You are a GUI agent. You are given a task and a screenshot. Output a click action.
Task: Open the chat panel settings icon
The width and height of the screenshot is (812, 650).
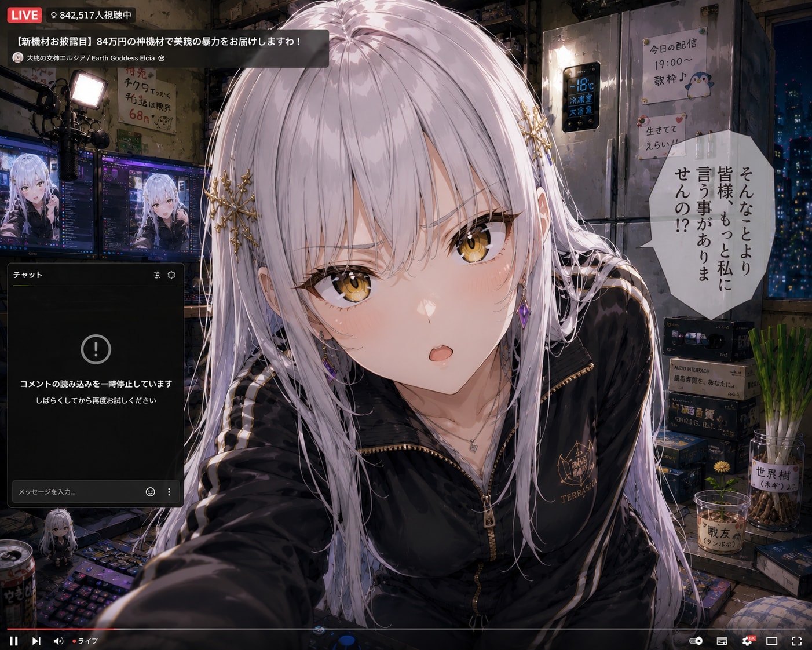[171, 275]
